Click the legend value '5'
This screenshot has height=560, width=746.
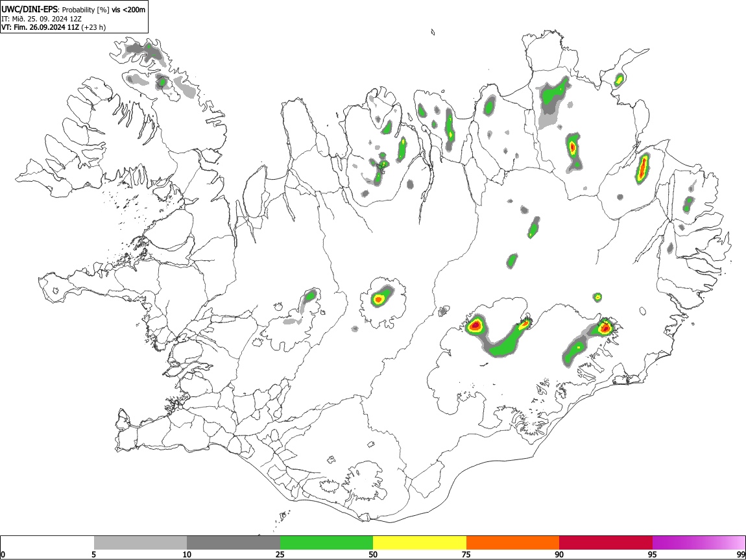[93, 554]
